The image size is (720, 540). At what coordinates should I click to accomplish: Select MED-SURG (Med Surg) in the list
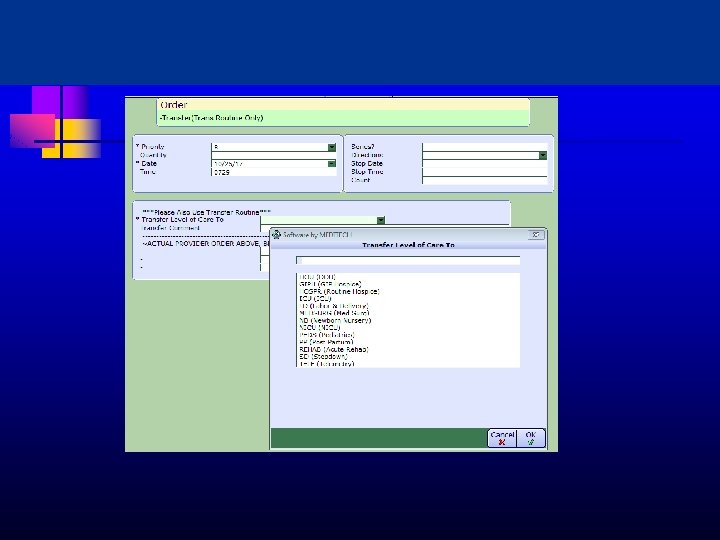(x=334, y=313)
